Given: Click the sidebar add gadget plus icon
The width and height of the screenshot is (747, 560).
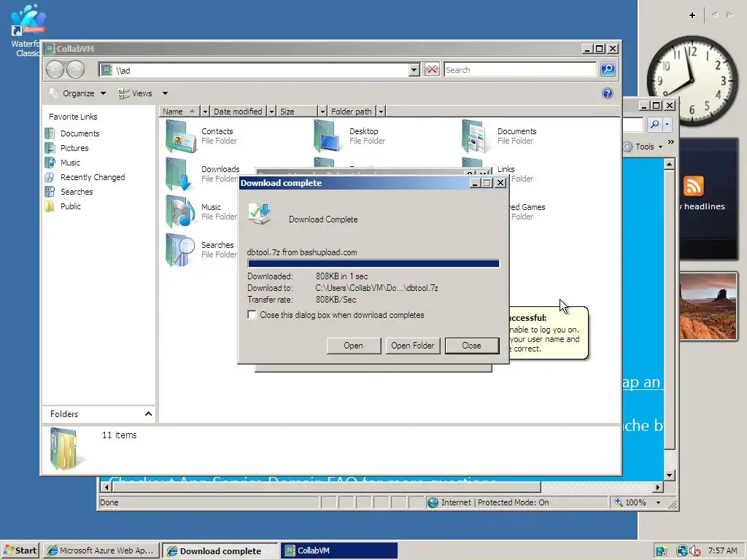Looking at the screenshot, I should point(692,15).
